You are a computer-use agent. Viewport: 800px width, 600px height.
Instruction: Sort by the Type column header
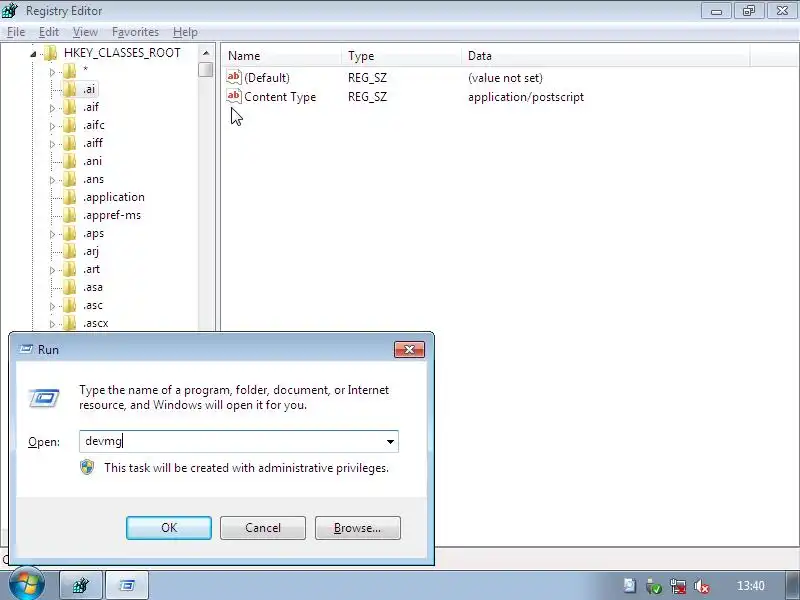point(402,56)
